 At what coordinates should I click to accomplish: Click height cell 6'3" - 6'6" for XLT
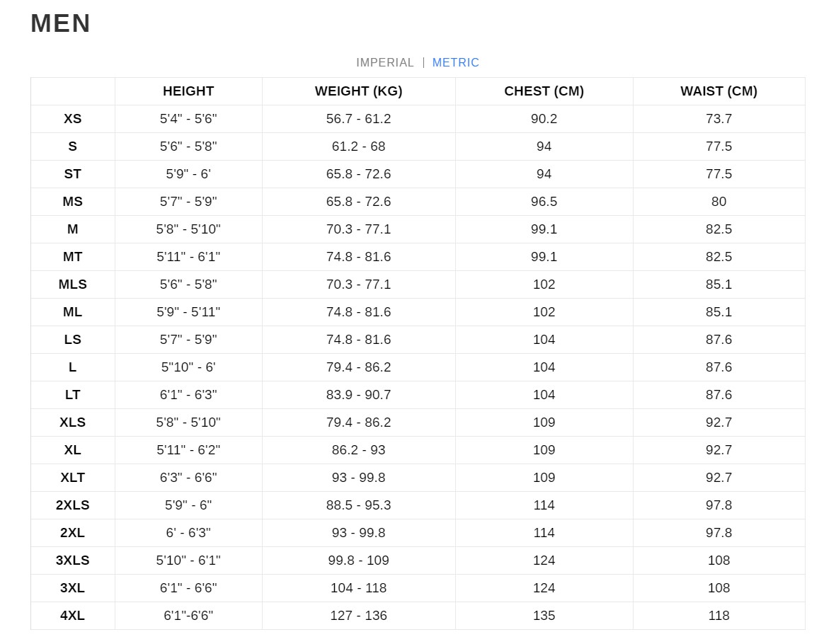pos(188,477)
